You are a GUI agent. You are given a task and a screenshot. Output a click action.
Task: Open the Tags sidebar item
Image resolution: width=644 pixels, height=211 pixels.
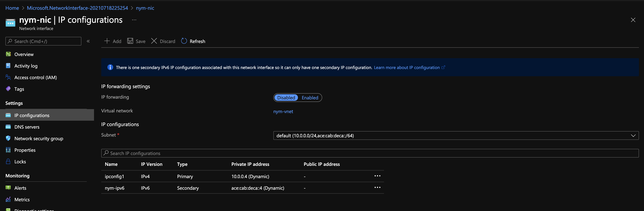tap(19, 89)
